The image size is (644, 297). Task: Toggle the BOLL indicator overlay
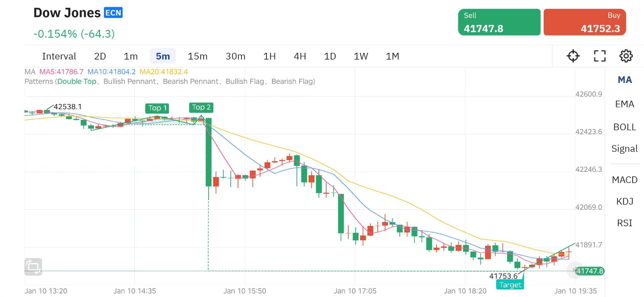(x=625, y=127)
